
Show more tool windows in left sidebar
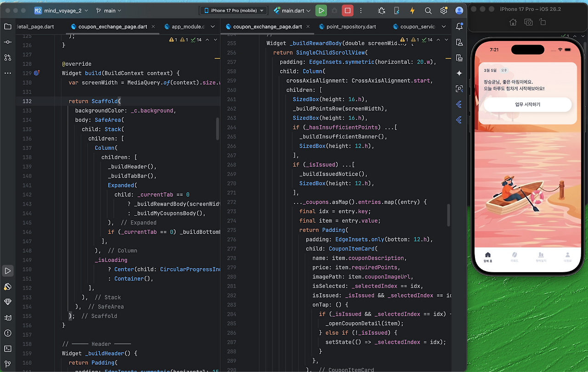tap(8, 73)
